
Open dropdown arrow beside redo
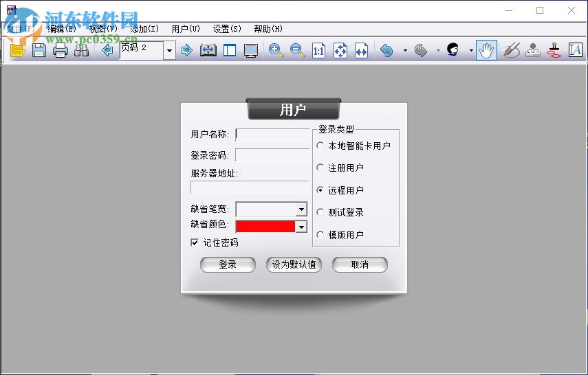(438, 50)
